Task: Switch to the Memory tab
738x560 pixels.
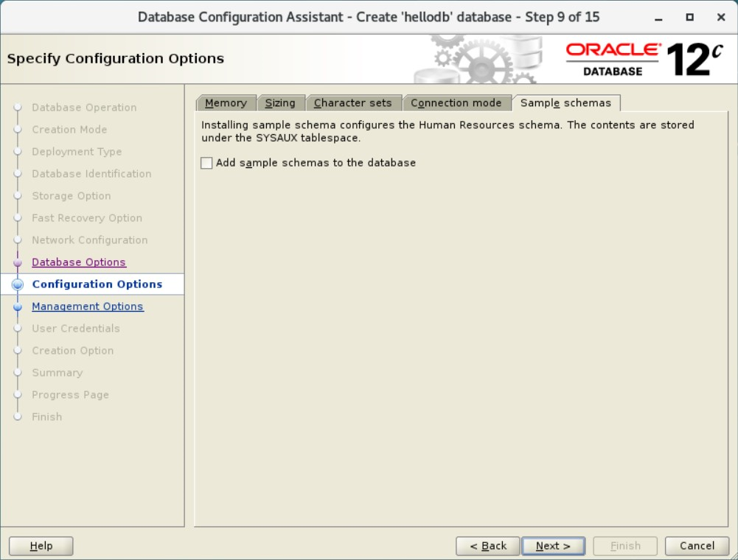Action: coord(226,103)
